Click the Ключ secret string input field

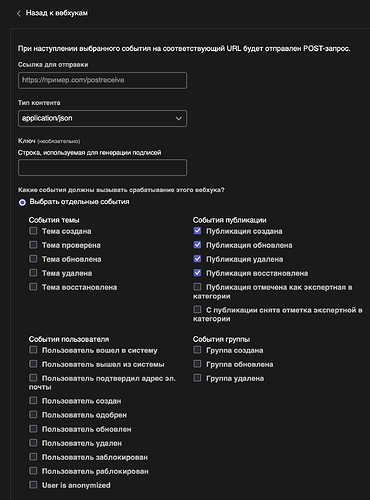tap(102, 167)
